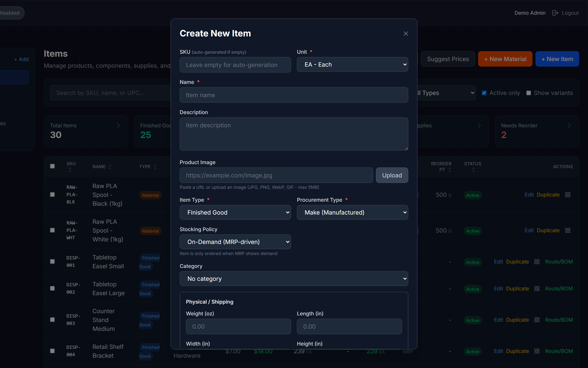Click the Item name input field
This screenshot has height=368, width=588.
pyautogui.click(x=294, y=95)
